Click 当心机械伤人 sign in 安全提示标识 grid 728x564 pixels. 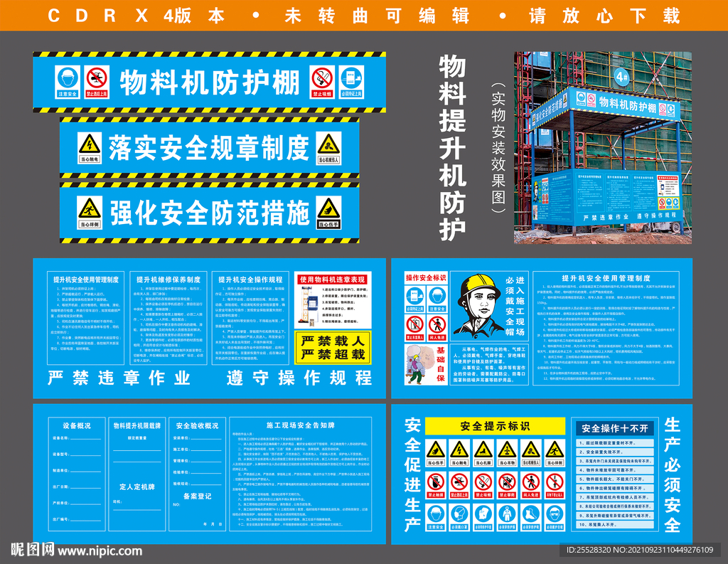coord(530,453)
